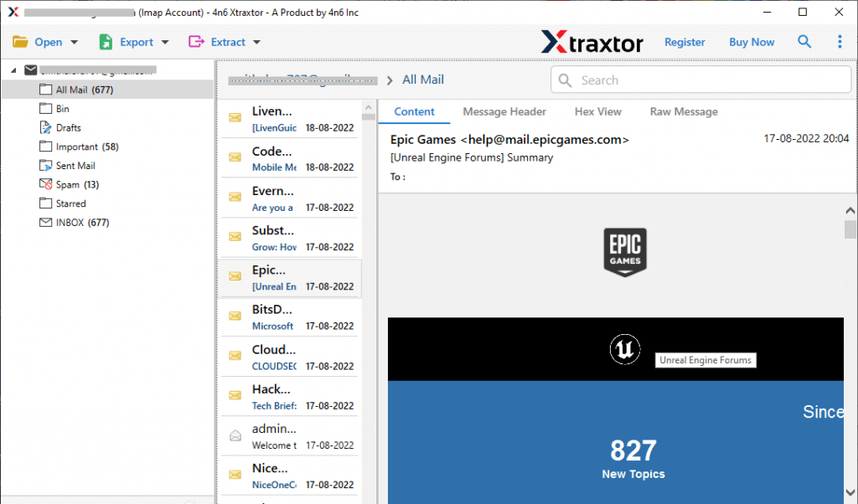Click the Xtraxtor logo
The height and width of the screenshot is (504, 858).
tap(592, 41)
